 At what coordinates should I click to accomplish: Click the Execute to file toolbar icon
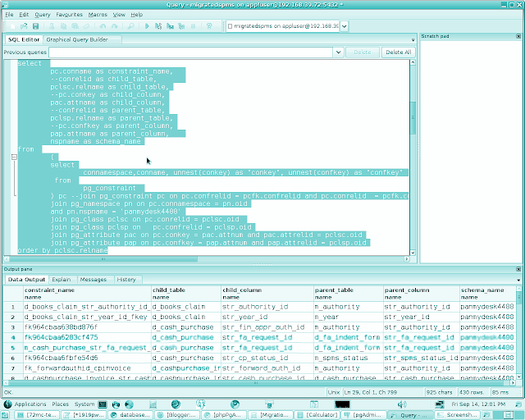pos(170,26)
